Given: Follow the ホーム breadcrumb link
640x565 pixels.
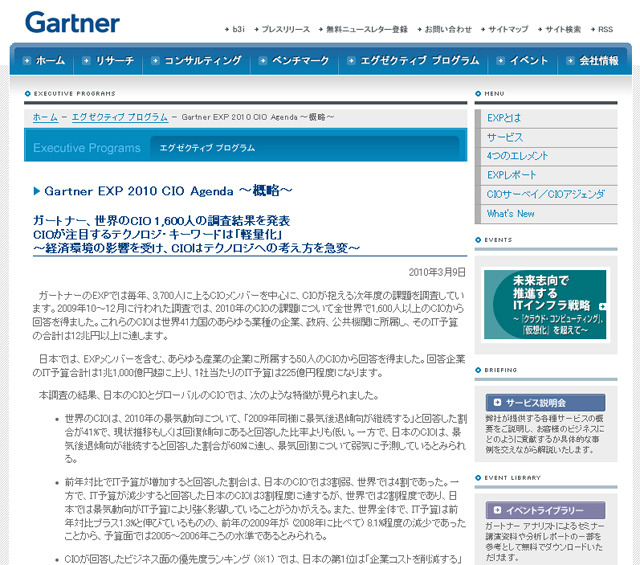Looking at the screenshot, I should coord(45,117).
